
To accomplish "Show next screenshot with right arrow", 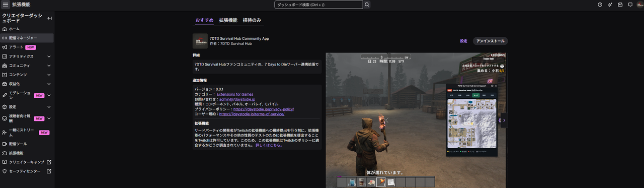I will point(504,120).
